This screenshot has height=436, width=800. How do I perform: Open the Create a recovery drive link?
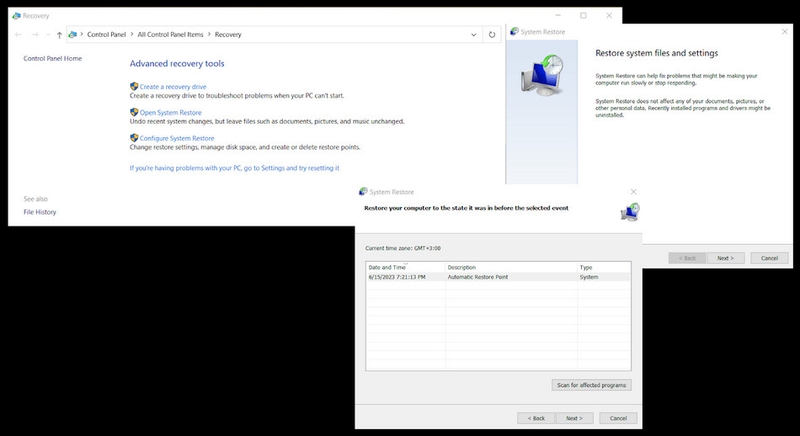pyautogui.click(x=173, y=87)
